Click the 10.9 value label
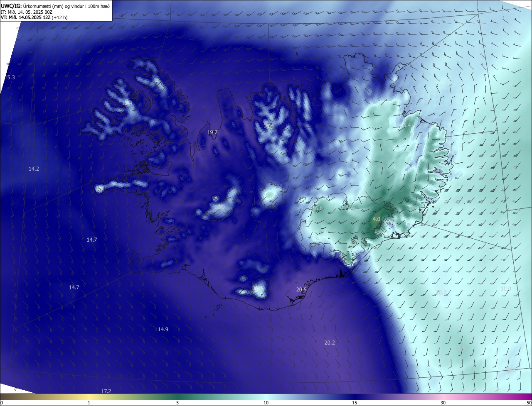This screenshot has width=532, height=406. (219, 207)
